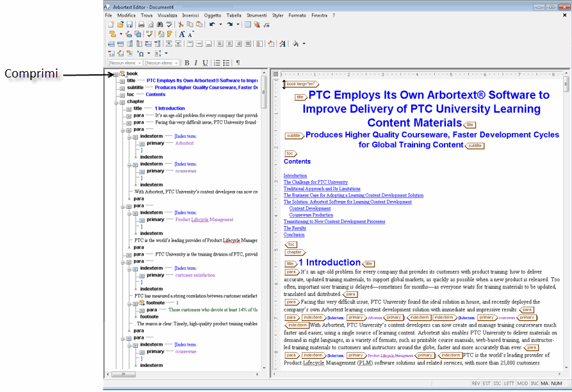The image size is (572, 392).
Task: Select the toc Contents tree row
Action: 142,94
